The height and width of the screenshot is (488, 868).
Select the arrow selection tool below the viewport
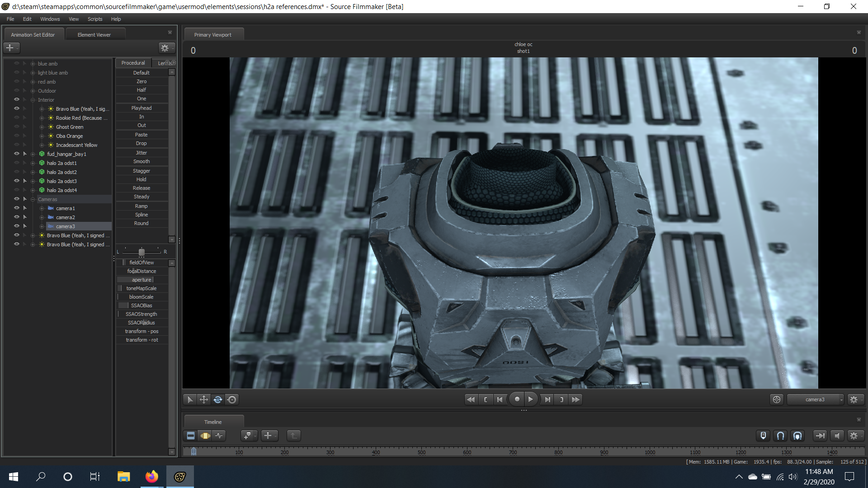click(190, 399)
